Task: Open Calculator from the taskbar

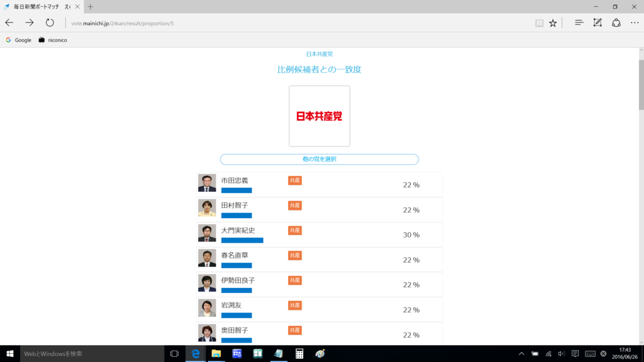Action: tap(299, 353)
